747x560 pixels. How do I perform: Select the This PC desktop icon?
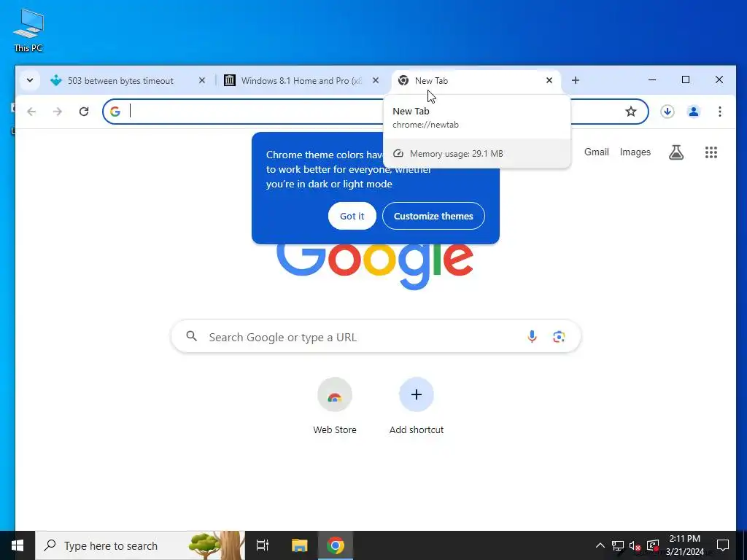click(28, 30)
